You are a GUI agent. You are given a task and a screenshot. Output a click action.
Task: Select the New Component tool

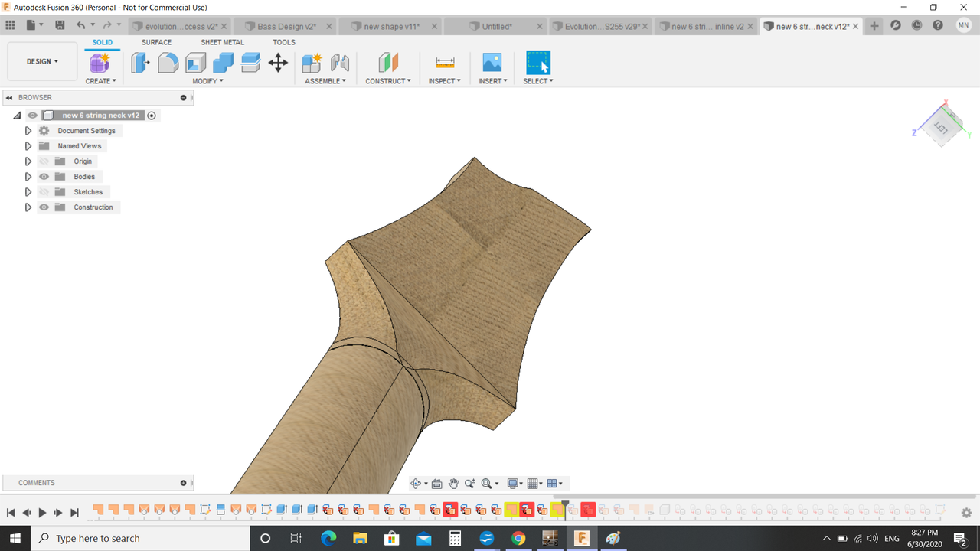tap(312, 62)
